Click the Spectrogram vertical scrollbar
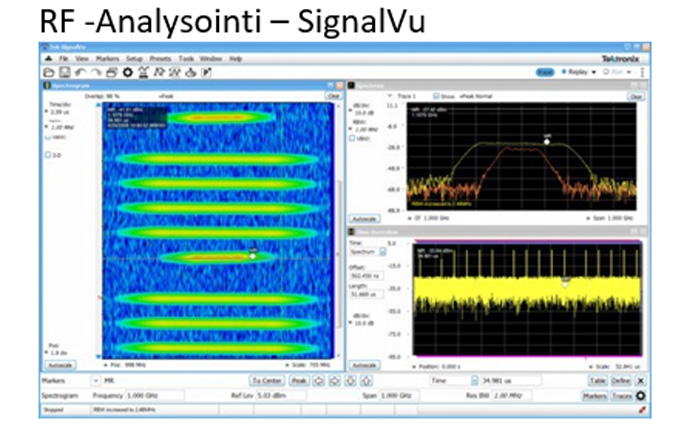 coord(338,220)
